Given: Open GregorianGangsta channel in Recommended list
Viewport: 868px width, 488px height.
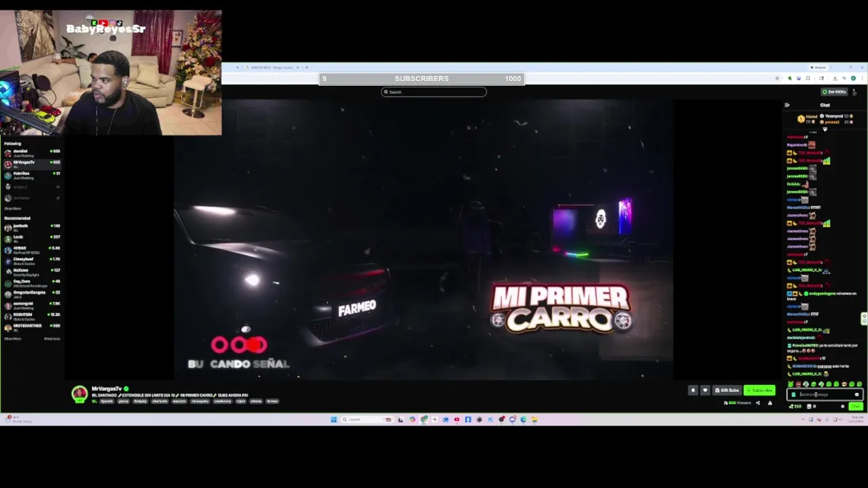Looking at the screenshot, I should click(x=33, y=294).
